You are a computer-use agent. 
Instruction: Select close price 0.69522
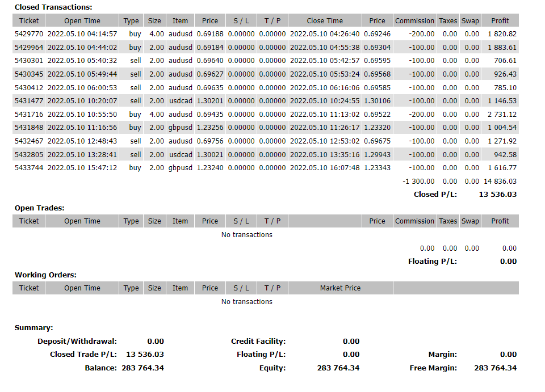377,114
